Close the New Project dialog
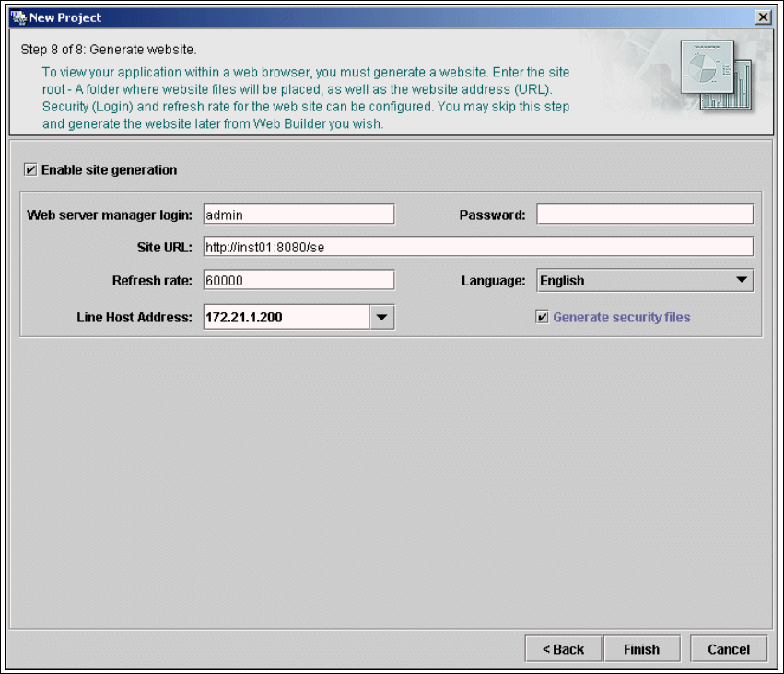784x674 pixels. 762,17
